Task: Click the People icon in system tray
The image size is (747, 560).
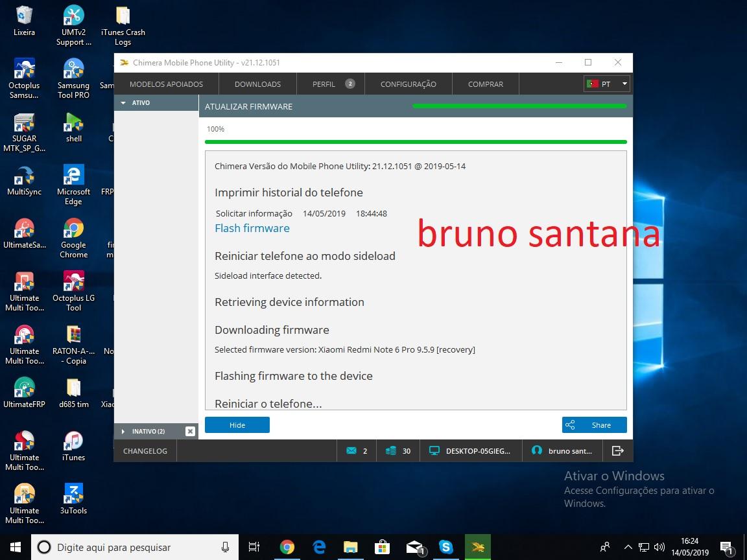Action: [605, 547]
